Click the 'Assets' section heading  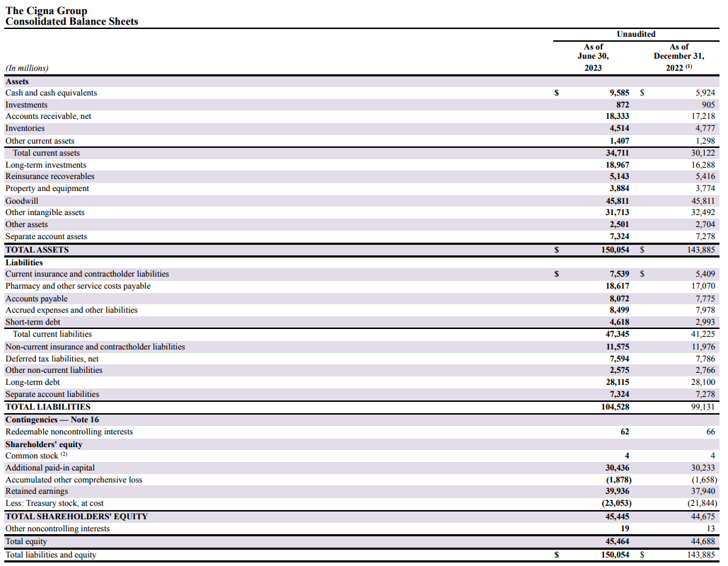tap(17, 81)
